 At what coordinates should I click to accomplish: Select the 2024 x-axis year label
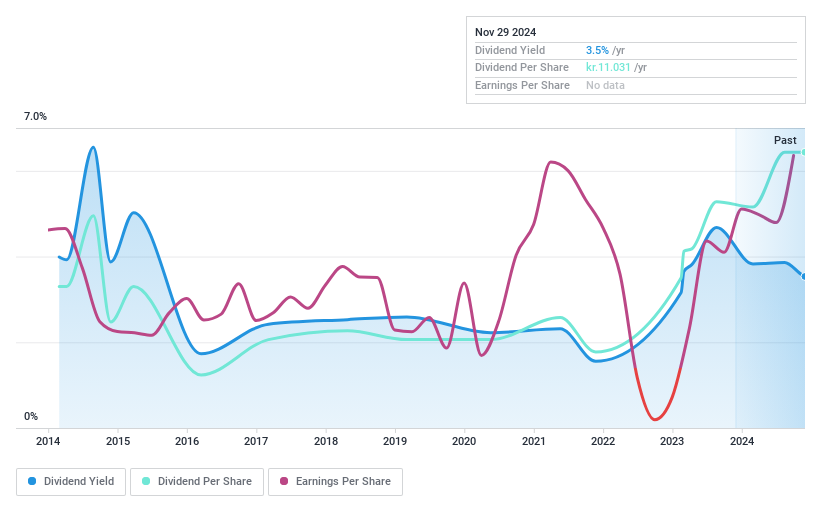tap(740, 441)
